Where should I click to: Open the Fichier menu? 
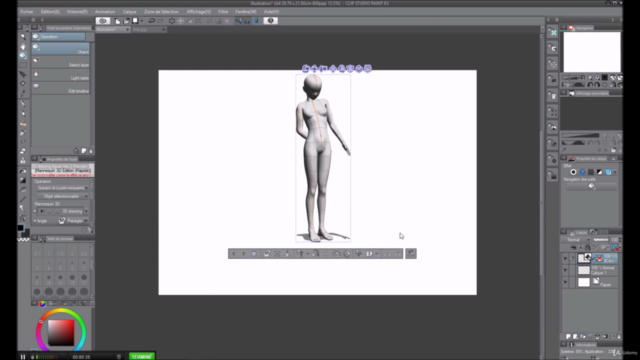(27, 12)
